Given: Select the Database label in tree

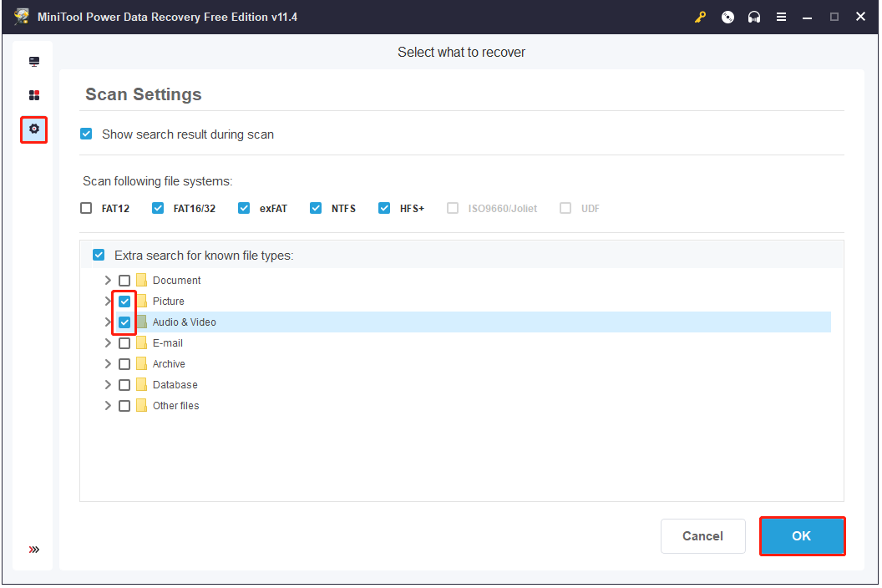Looking at the screenshot, I should [x=175, y=385].
